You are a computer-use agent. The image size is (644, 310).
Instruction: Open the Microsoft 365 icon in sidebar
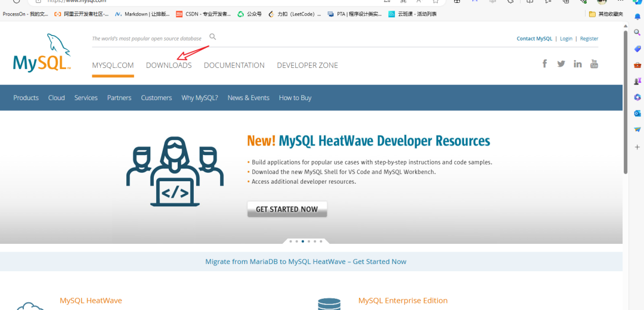(637, 97)
